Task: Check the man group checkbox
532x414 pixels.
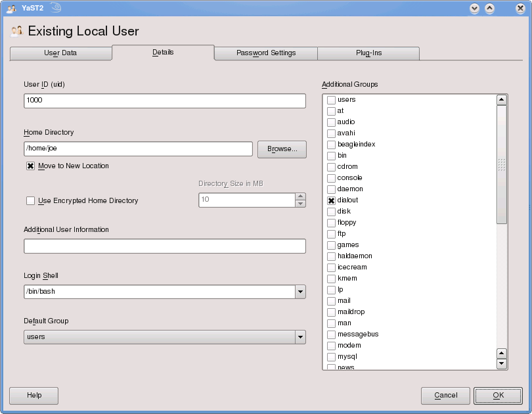Action: [331, 323]
